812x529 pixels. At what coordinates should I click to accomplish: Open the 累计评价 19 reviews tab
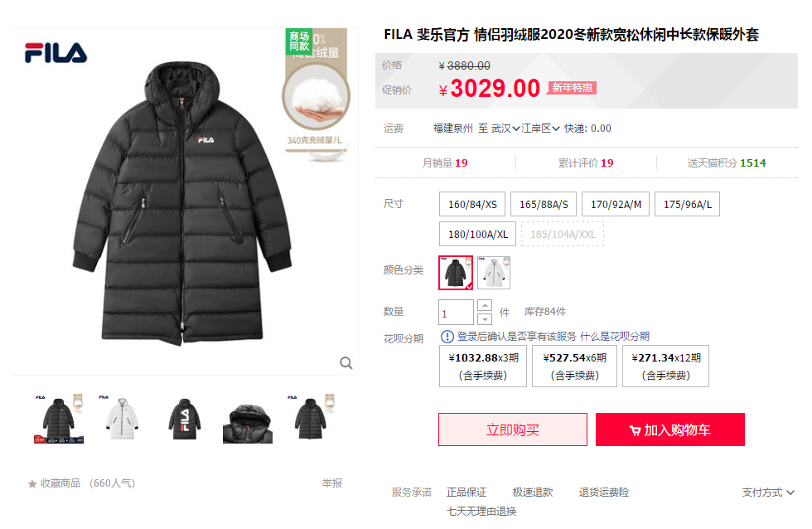pos(586,163)
